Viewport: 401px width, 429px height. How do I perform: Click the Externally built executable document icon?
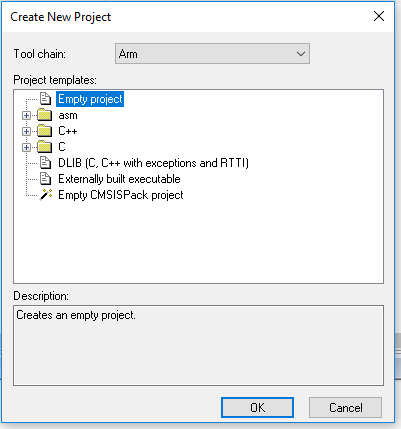pos(45,179)
